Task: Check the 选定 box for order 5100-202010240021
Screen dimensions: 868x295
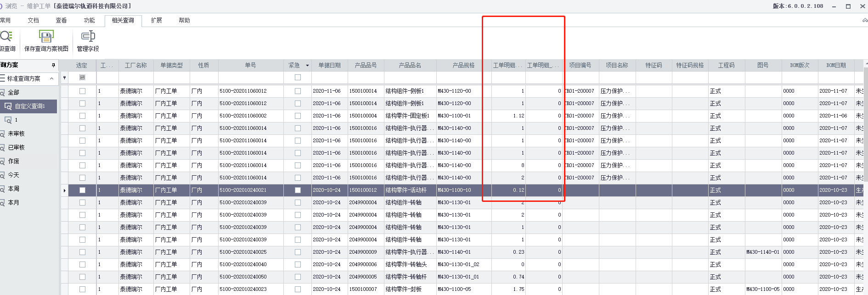Action: [82, 190]
